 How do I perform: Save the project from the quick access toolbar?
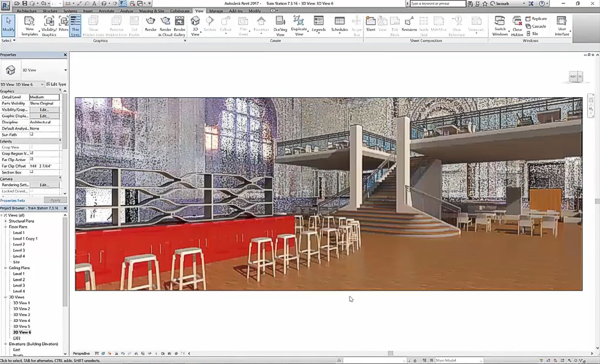[24, 3]
